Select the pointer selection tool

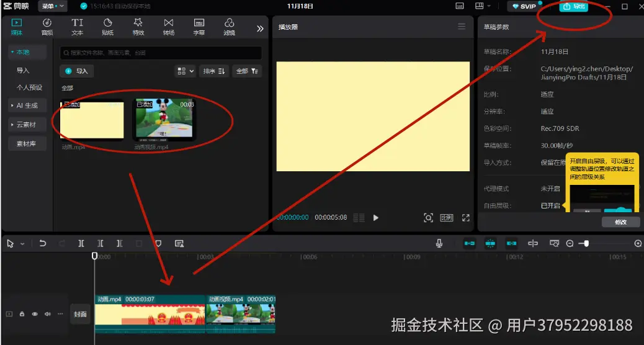click(x=11, y=244)
